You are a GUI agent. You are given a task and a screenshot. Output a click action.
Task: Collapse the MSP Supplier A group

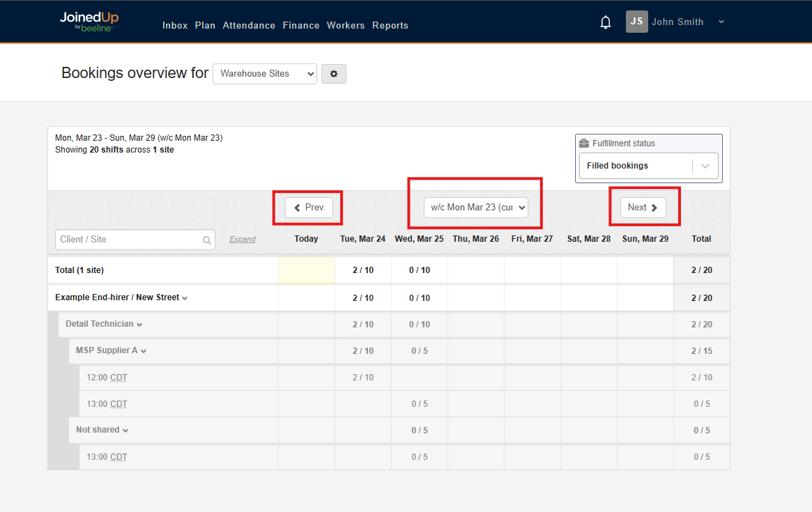point(144,351)
